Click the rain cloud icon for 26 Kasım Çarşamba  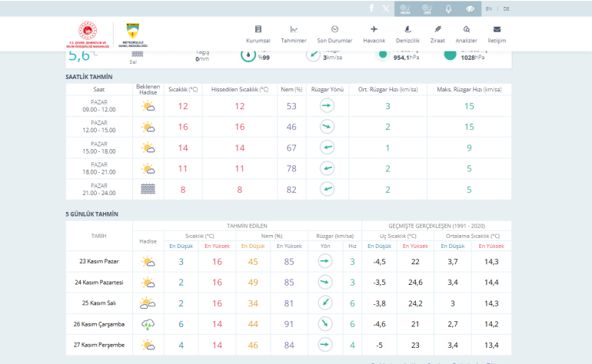pyautogui.click(x=148, y=324)
